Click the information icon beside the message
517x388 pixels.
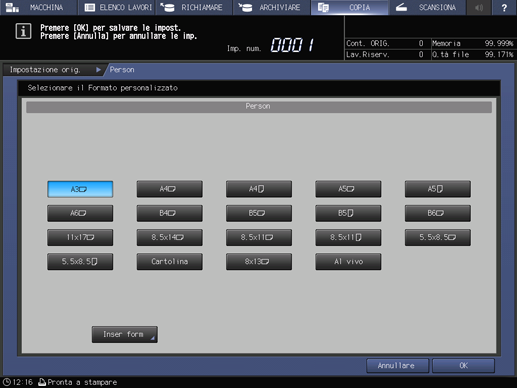pos(23,32)
